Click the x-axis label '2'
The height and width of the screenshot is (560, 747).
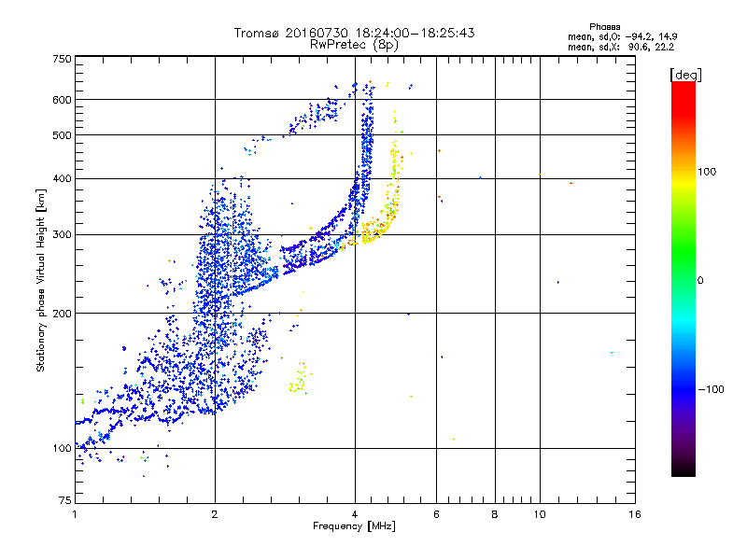click(x=215, y=514)
